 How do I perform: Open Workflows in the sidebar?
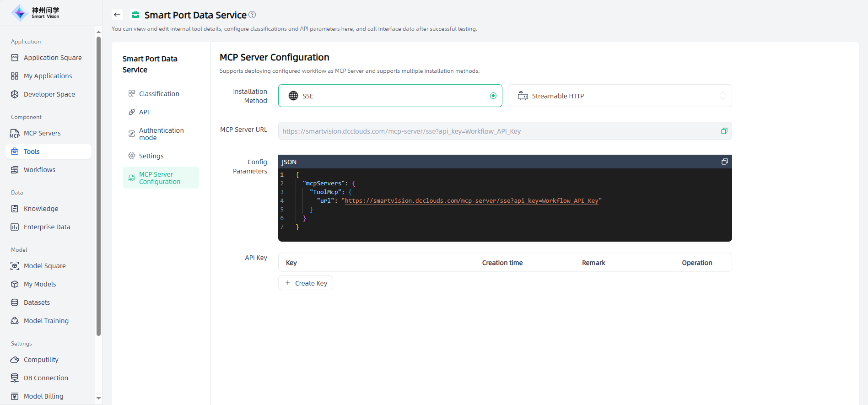click(x=39, y=170)
